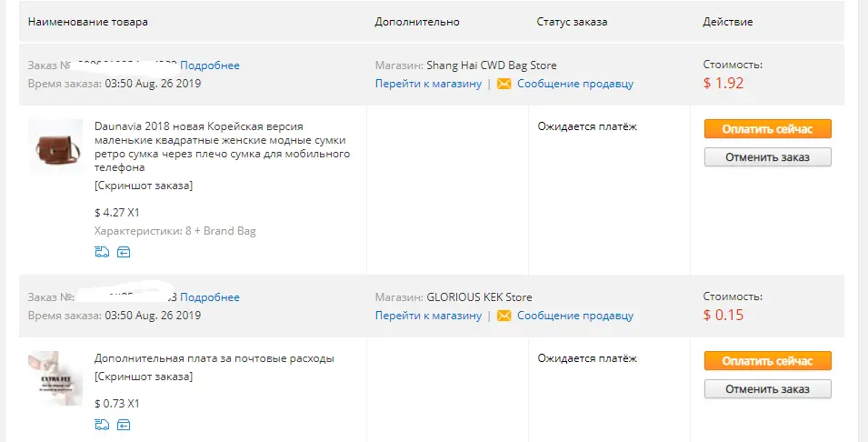Image resolution: width=868 pixels, height=442 pixels.
Task: Go to GLORIOUS KEK Store page
Action: (428, 316)
